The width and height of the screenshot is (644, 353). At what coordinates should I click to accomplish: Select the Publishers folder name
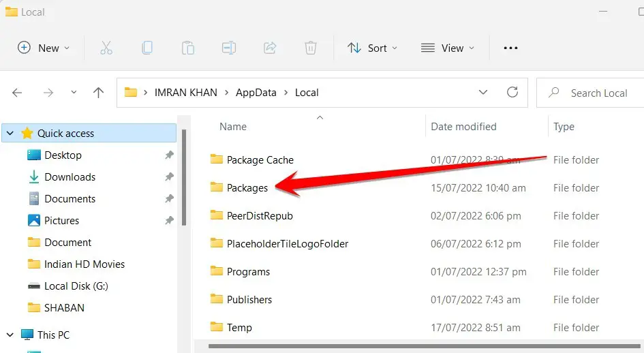click(x=249, y=300)
